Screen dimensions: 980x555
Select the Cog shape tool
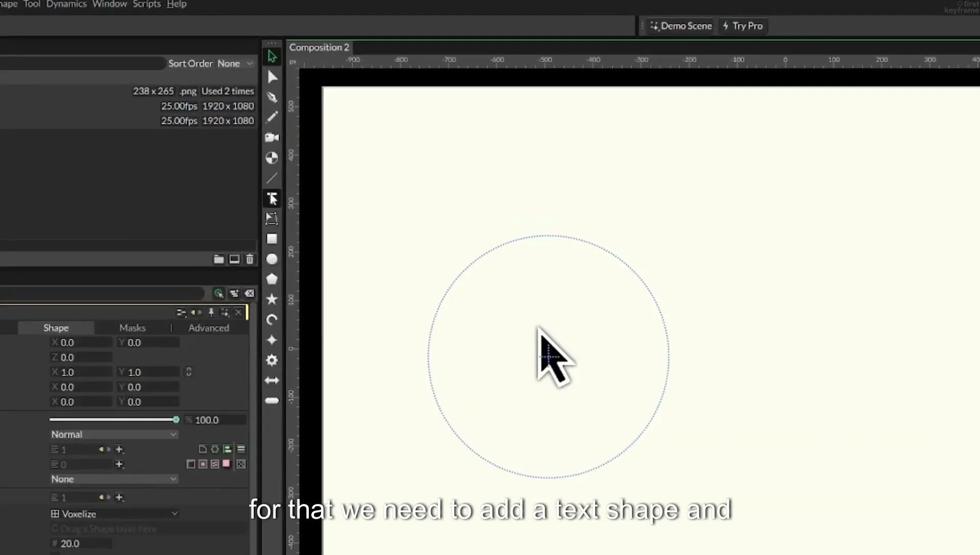[x=272, y=360]
